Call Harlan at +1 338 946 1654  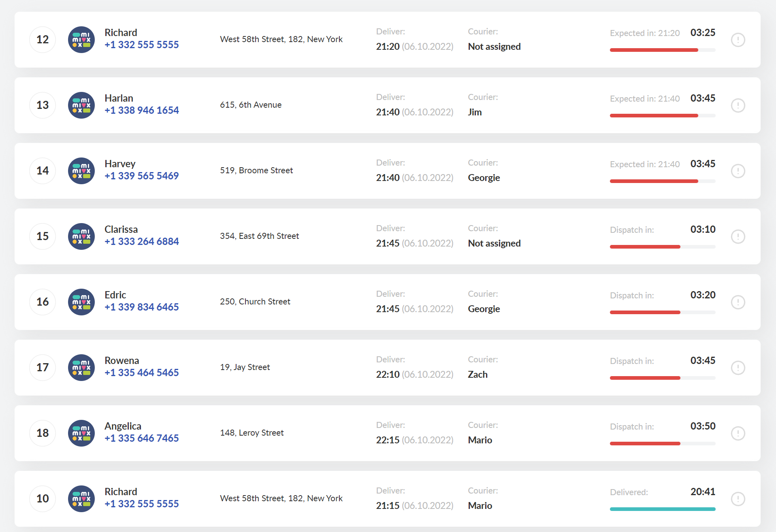coord(142,110)
